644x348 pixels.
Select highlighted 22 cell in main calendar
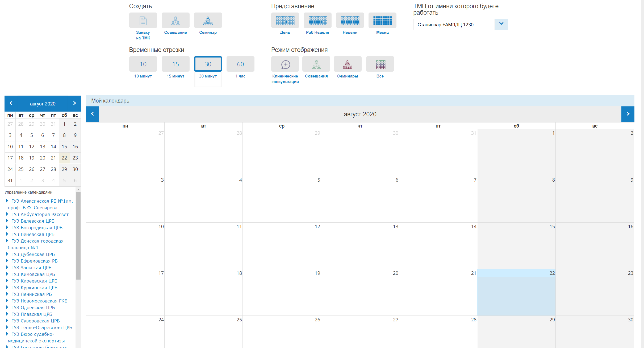click(516, 292)
